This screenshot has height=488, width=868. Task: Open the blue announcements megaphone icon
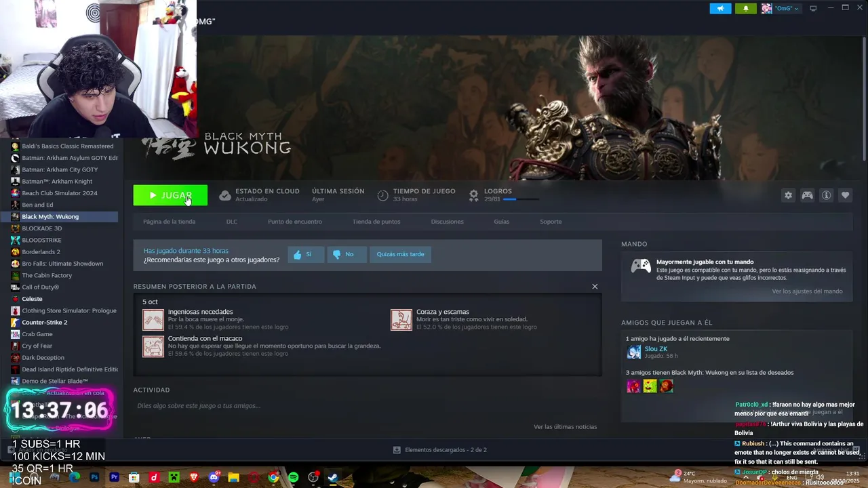click(x=720, y=8)
